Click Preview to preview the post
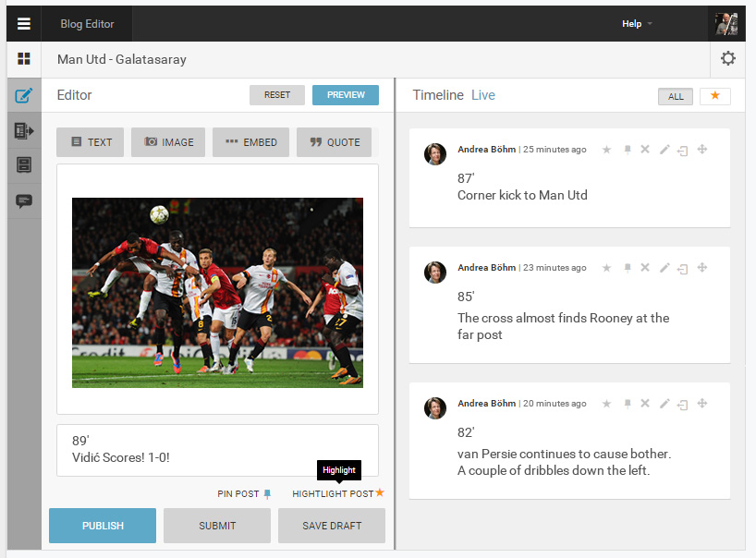Image resolution: width=756 pixels, height=558 pixels. (x=345, y=94)
